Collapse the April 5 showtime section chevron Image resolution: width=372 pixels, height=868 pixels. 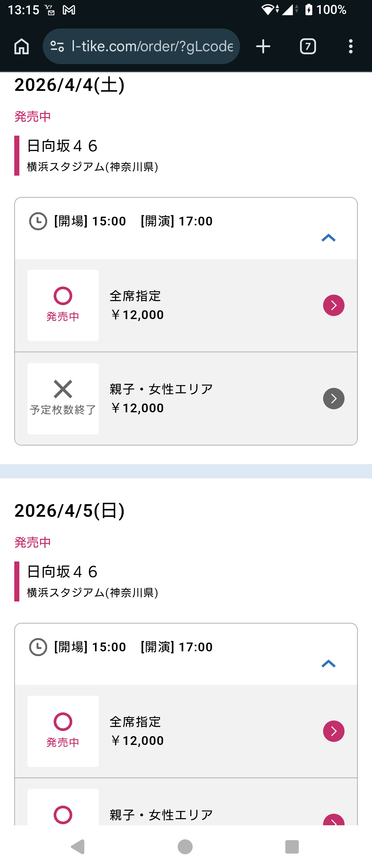[328, 664]
